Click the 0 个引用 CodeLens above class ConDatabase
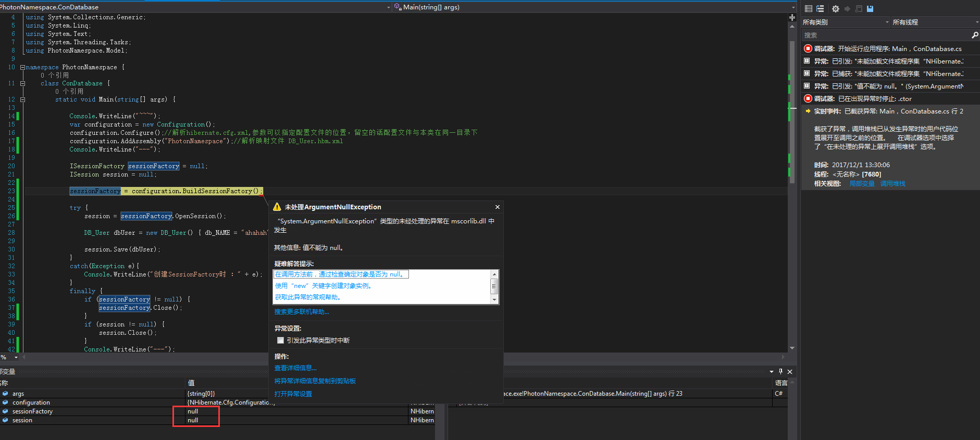This screenshot has width=980, height=440. click(55, 75)
